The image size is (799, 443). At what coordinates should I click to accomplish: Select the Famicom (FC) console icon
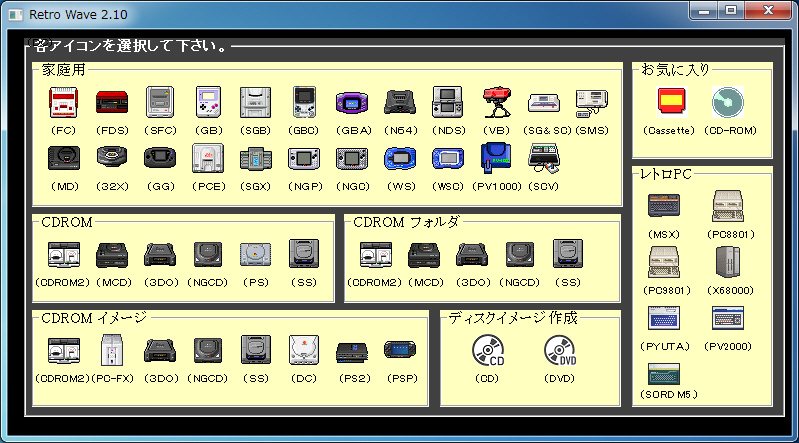pyautogui.click(x=63, y=102)
